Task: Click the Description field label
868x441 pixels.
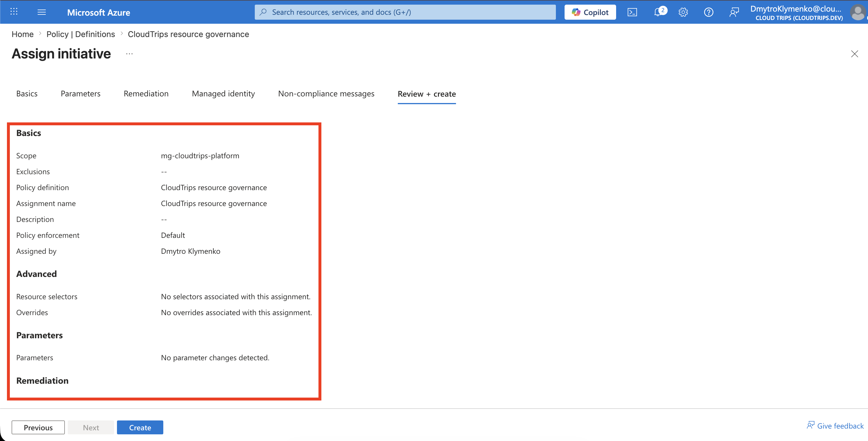Action: tap(35, 219)
